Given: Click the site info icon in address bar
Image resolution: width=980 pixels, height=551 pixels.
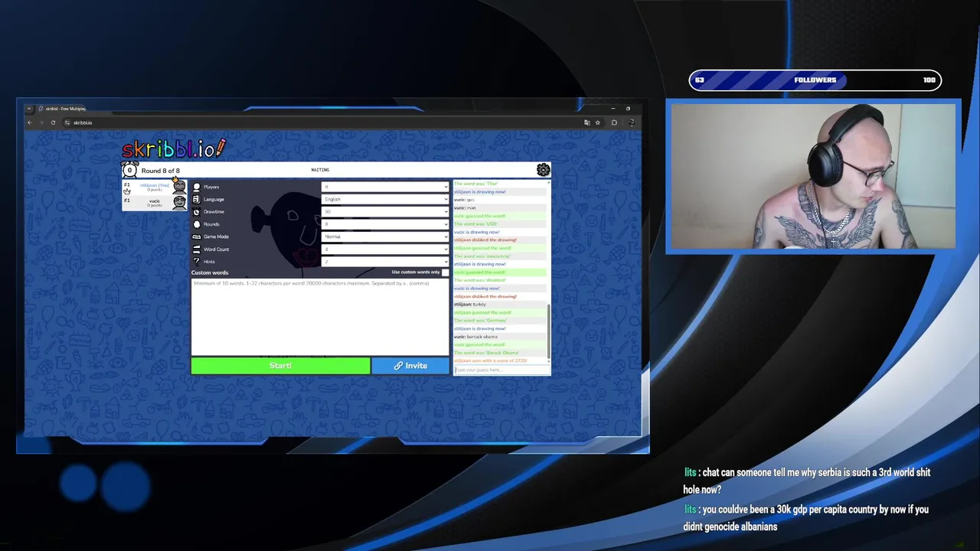Looking at the screenshot, I should point(67,122).
